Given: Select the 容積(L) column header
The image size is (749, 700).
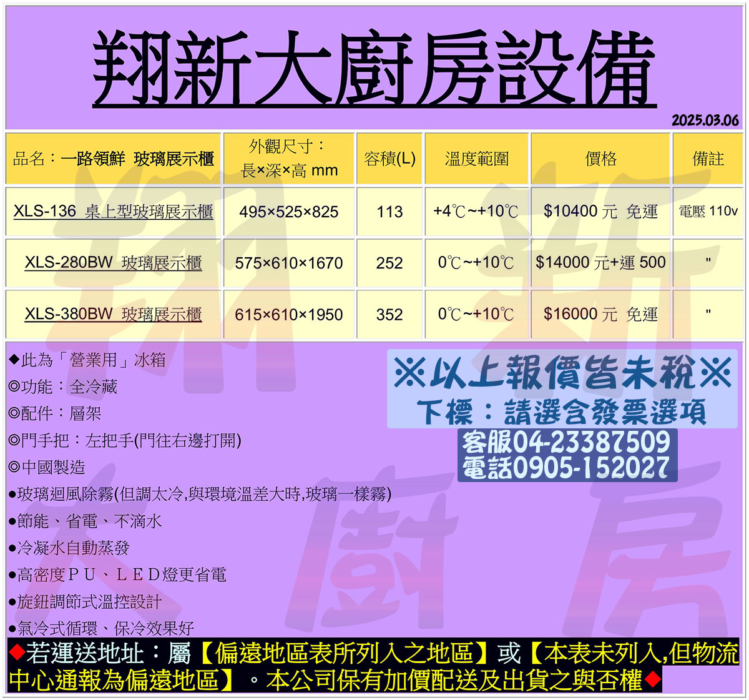Looking at the screenshot, I should point(389,159).
